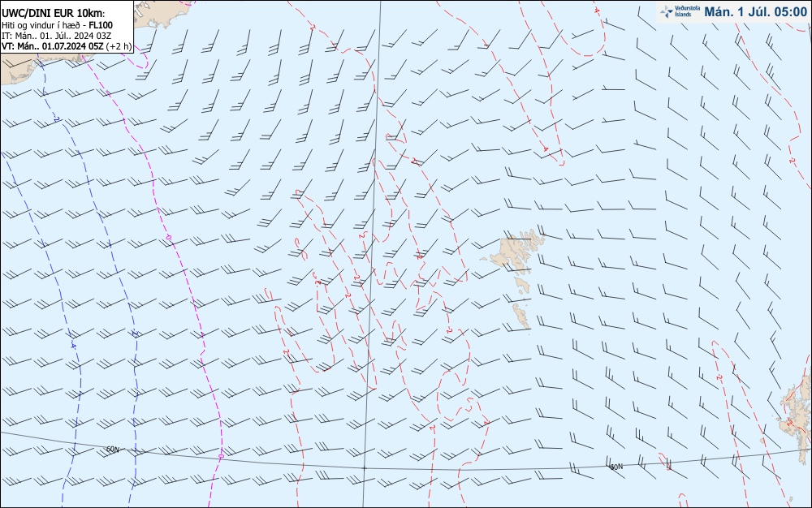Click the left '60N' latitude label
The width and height of the screenshot is (812, 508).
pos(113,450)
